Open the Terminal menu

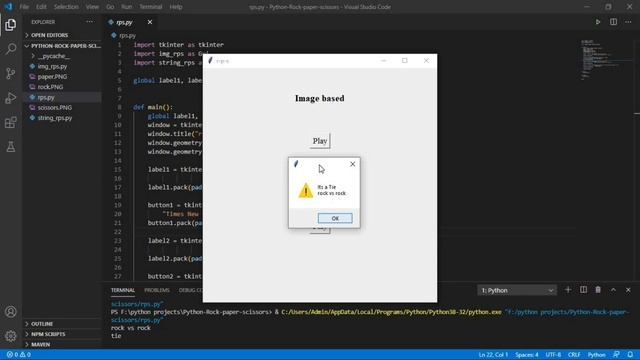tap(151, 7)
